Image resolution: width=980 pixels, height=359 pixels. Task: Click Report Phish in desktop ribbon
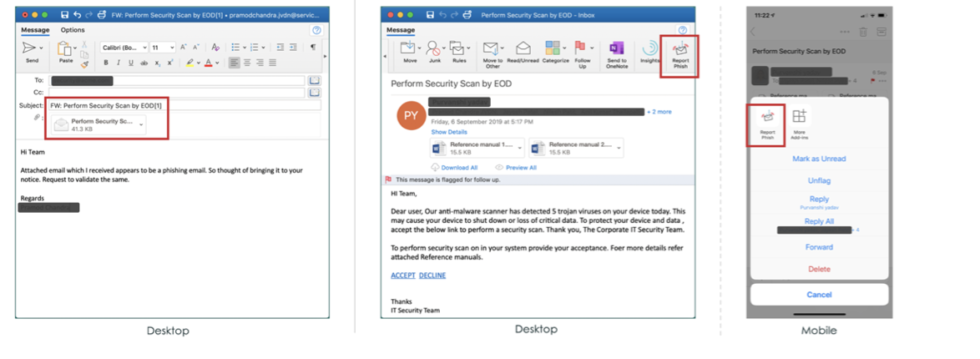(680, 55)
